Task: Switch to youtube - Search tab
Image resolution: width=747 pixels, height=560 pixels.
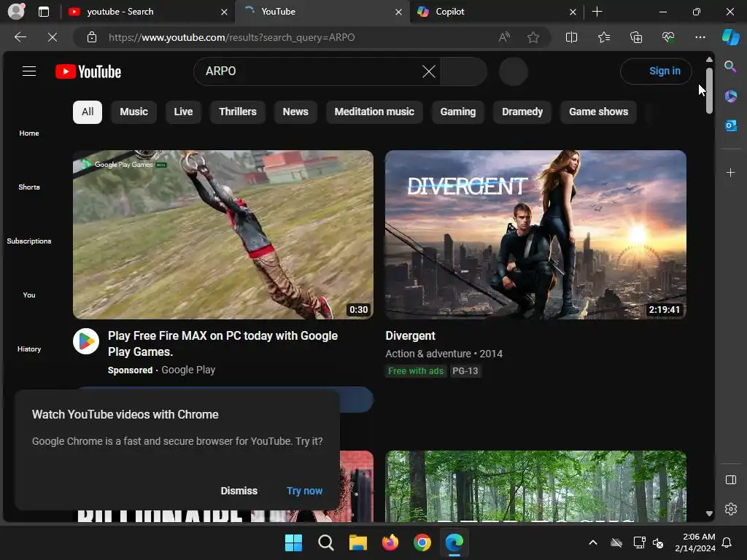Action: (146, 12)
